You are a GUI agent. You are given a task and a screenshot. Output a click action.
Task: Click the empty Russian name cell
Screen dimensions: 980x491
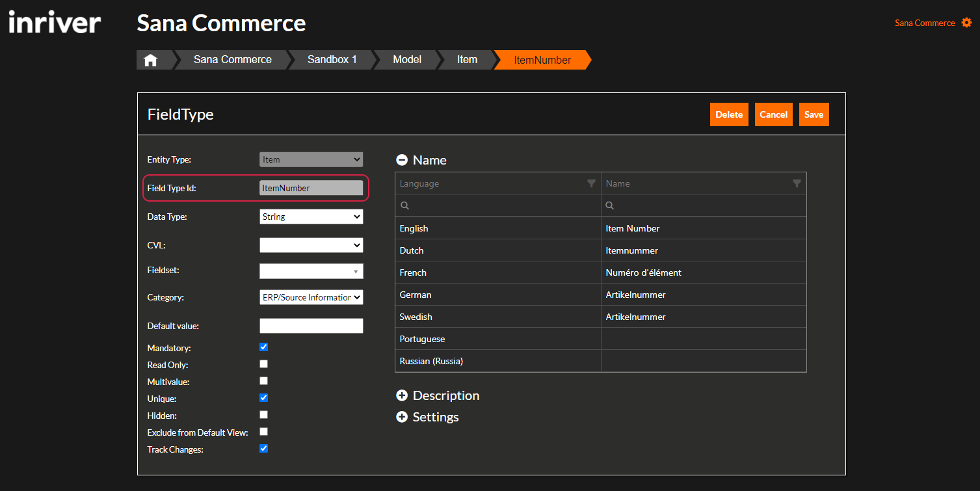(704, 361)
